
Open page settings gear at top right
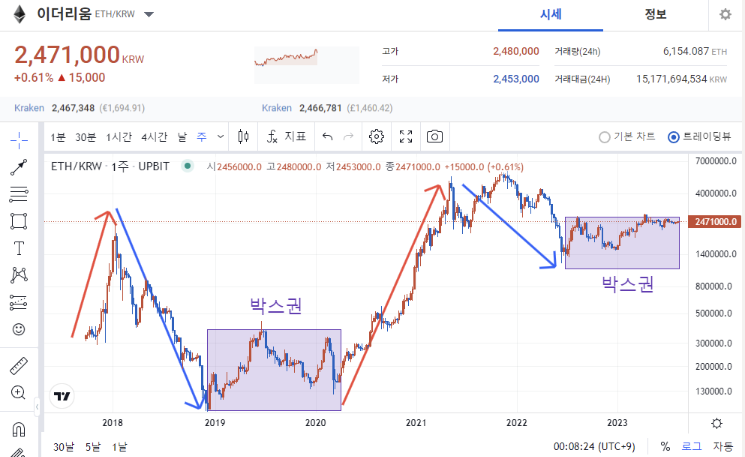pos(725,14)
